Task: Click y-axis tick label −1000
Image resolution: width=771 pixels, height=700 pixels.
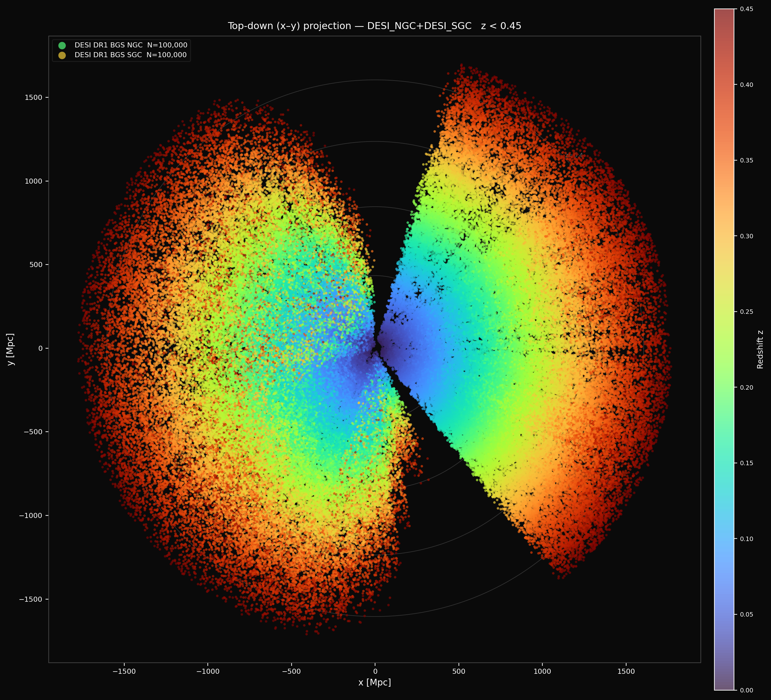Action: 31,515
